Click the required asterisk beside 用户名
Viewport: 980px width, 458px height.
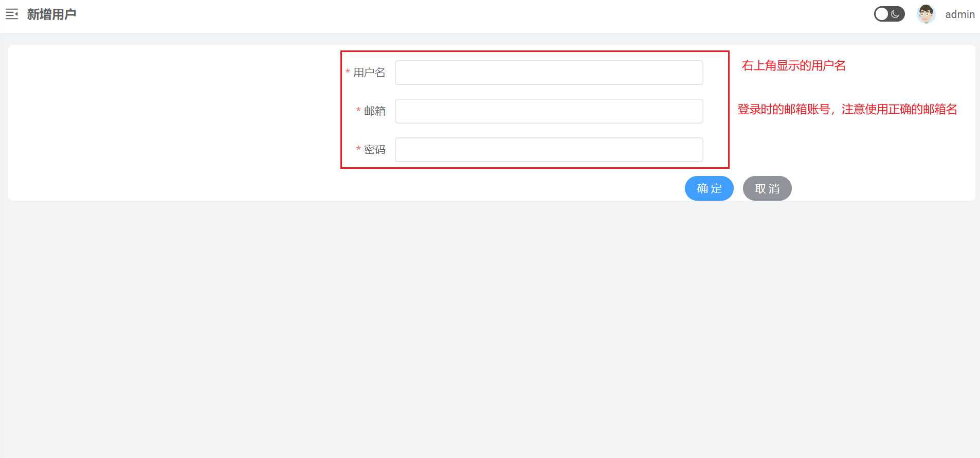pyautogui.click(x=348, y=72)
